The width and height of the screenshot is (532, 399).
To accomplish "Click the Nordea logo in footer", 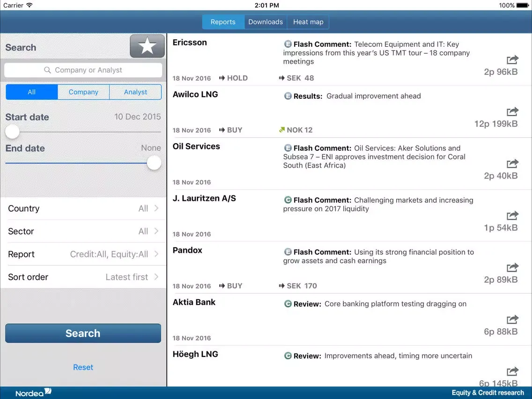I will 33,392.
